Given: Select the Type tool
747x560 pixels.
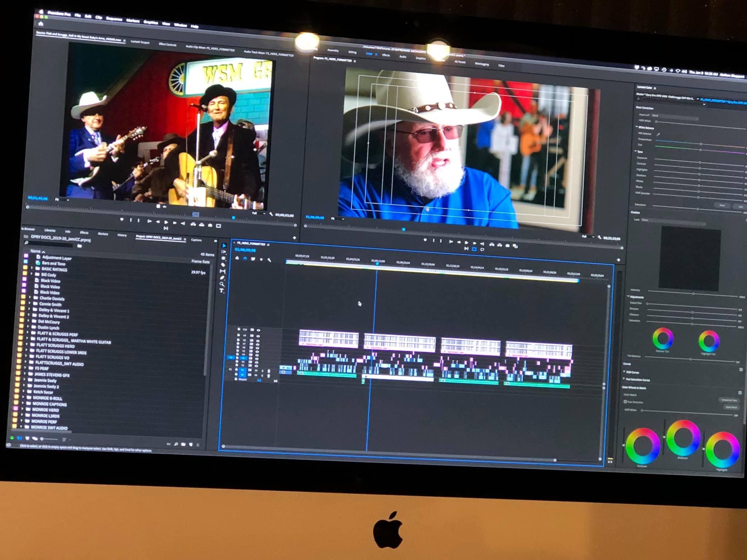Looking at the screenshot, I should pos(221,291).
